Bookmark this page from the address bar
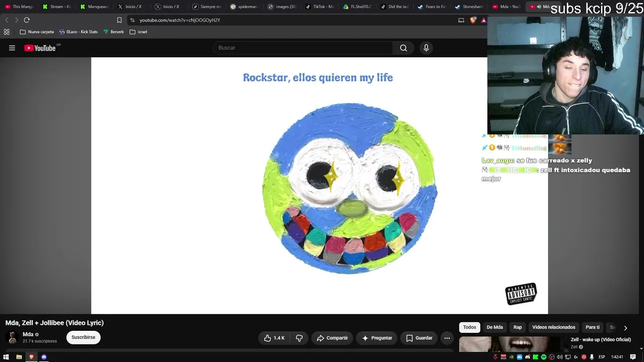The height and width of the screenshot is (362, 644). point(119,20)
